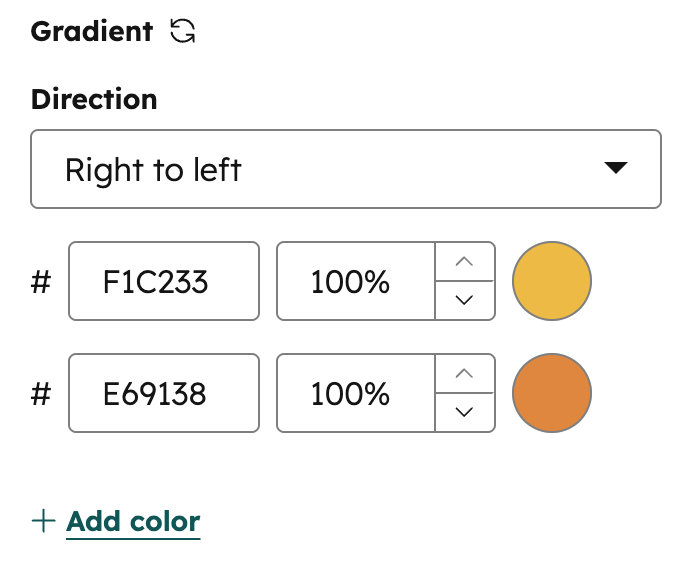Viewport: 700px width, 570px height.
Task: Open the Direction dropdown box
Action: coord(345,169)
